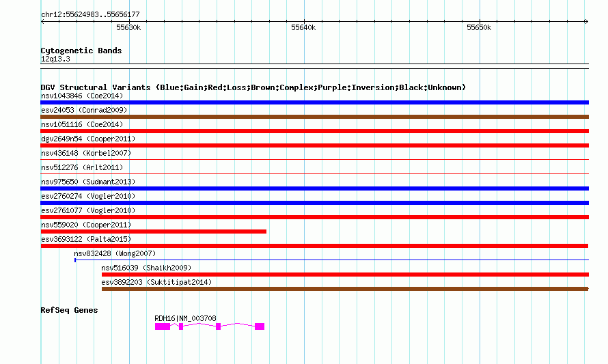This screenshot has height=364, width=608.
Task: Click the 55630k ruler tick label
Action: coord(128,27)
